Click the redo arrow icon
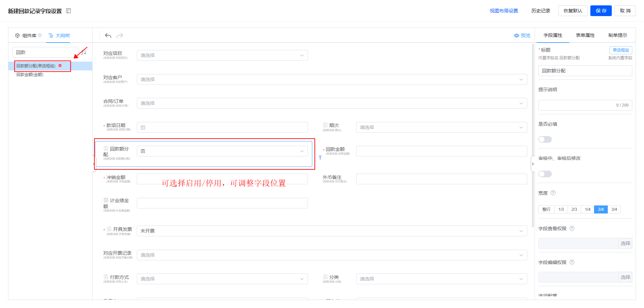 (x=120, y=36)
